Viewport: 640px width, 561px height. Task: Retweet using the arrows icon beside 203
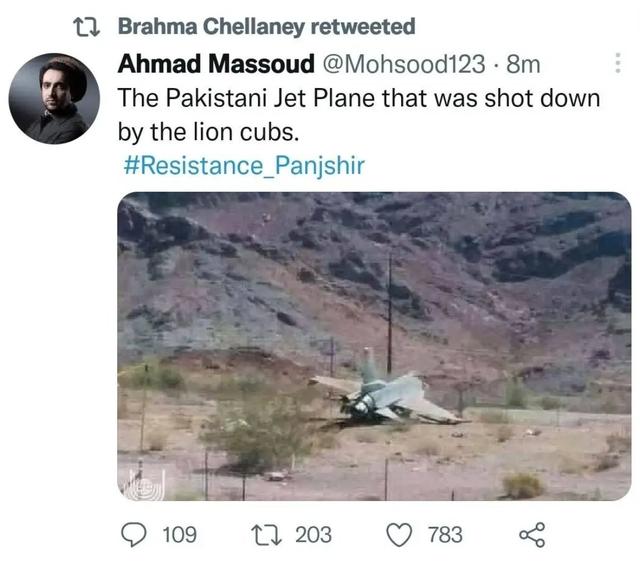click(266, 535)
